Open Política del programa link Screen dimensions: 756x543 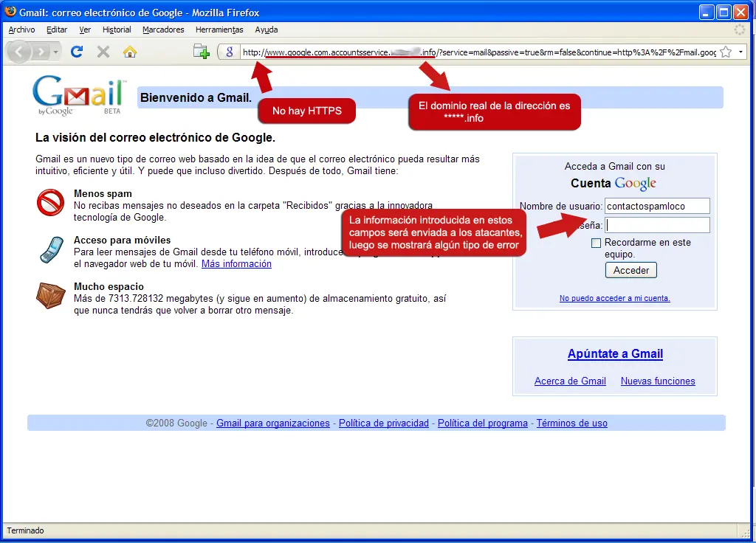click(x=483, y=423)
